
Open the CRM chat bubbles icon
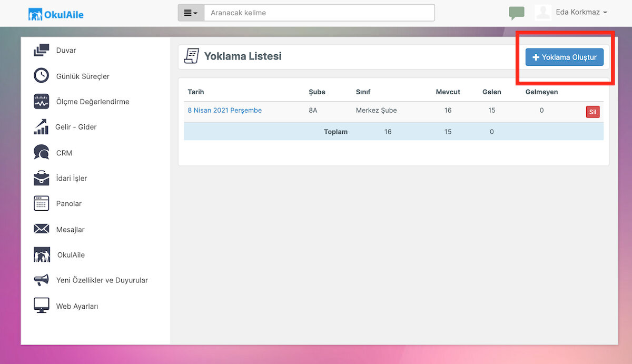click(41, 153)
